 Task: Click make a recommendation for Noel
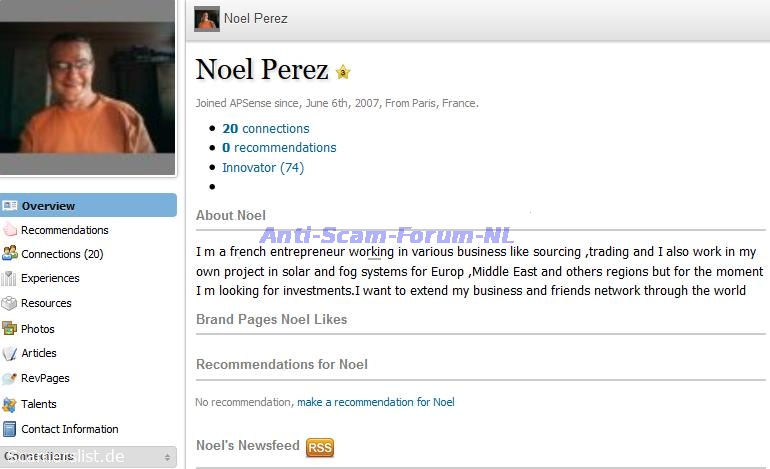point(376,402)
